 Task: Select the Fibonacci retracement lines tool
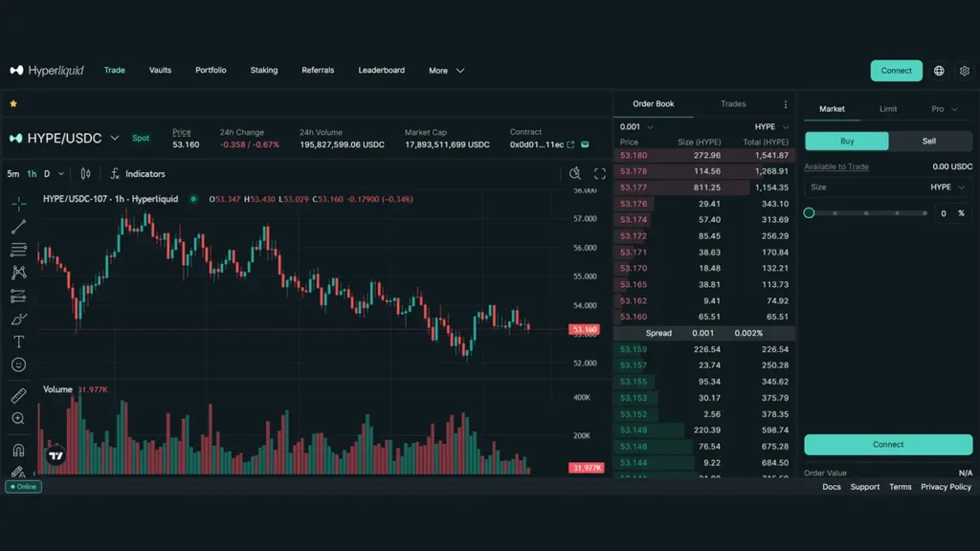[19, 250]
